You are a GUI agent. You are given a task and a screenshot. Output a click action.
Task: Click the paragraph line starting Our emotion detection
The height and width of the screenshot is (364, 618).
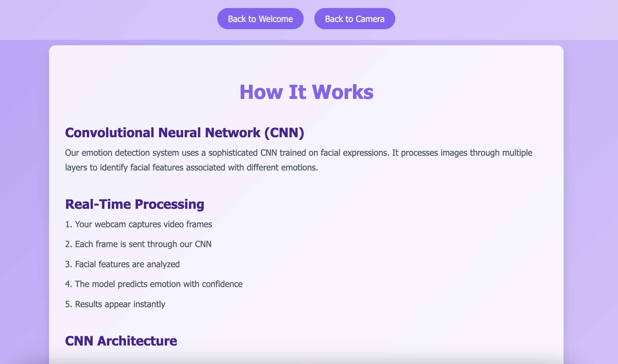(x=298, y=153)
